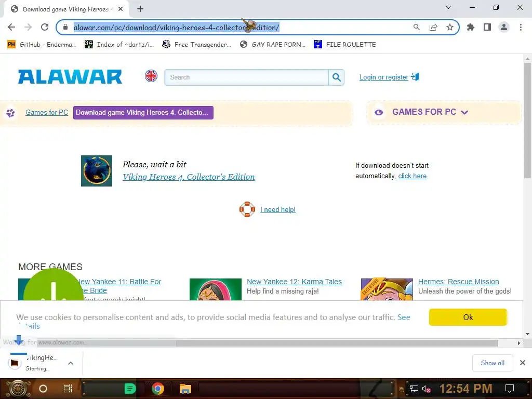This screenshot has width=532, height=399.
Task: Select the Download game Viking Heroes tab
Action: click(x=66, y=9)
